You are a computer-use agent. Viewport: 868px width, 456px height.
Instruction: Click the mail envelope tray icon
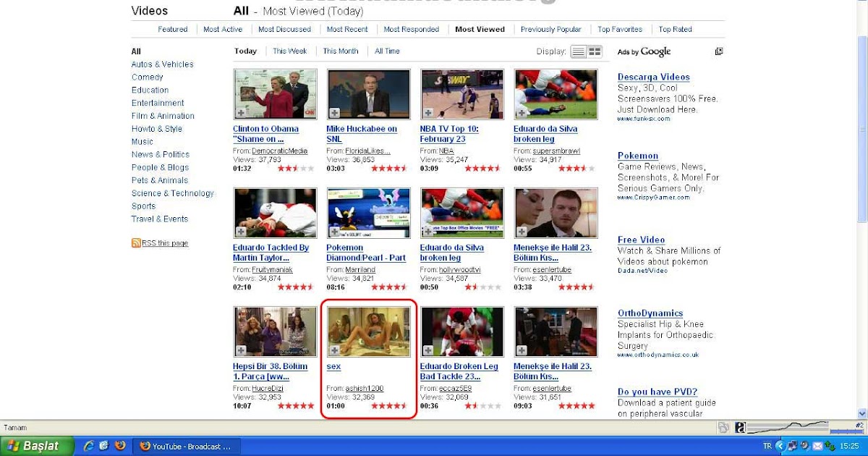coord(817,446)
